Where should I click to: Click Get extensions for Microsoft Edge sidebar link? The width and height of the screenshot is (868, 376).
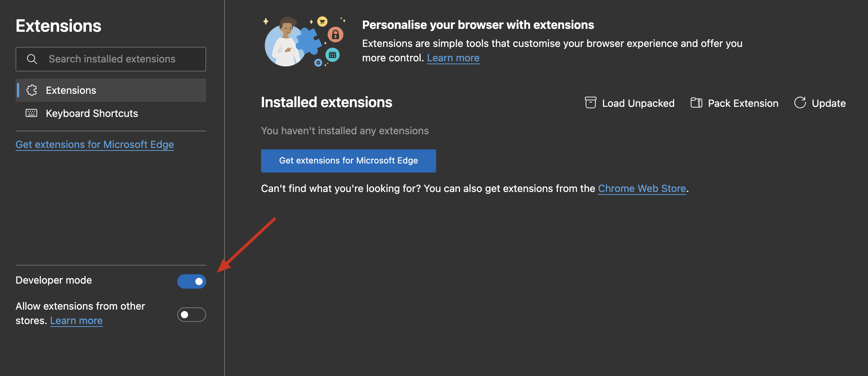coord(95,144)
